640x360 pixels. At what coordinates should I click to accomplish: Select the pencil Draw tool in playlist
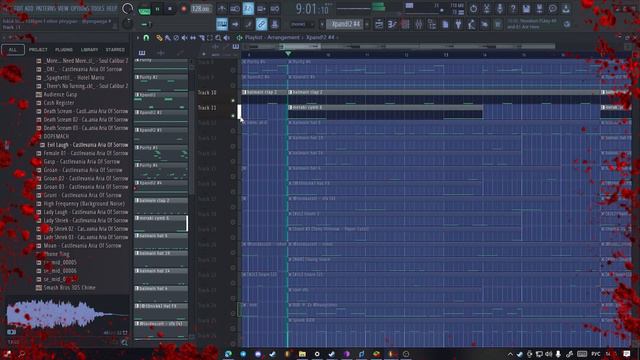click(159, 38)
